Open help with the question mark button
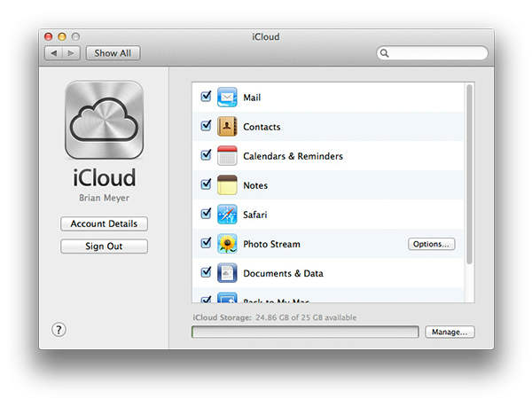 pyautogui.click(x=59, y=330)
